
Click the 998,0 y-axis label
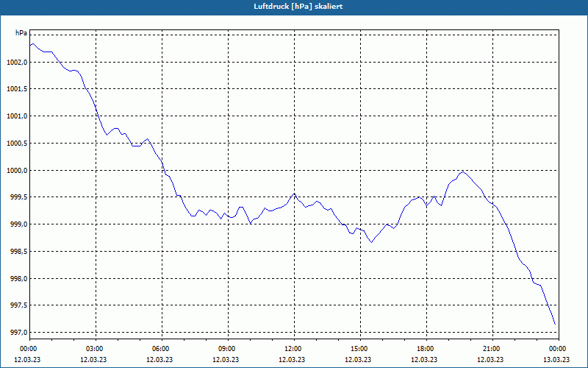tap(19, 279)
